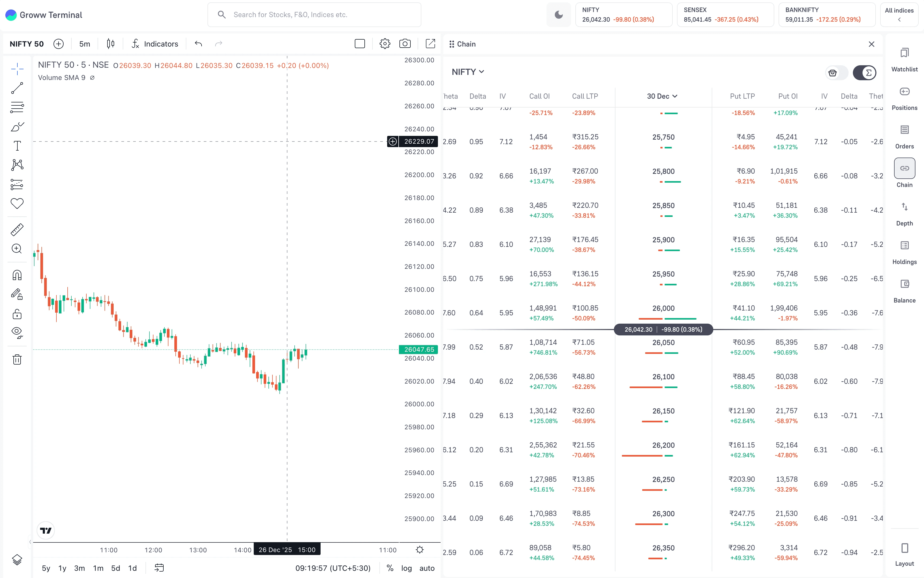Image resolution: width=924 pixels, height=578 pixels.
Task: Open chart settings gear icon
Action: [x=384, y=44]
